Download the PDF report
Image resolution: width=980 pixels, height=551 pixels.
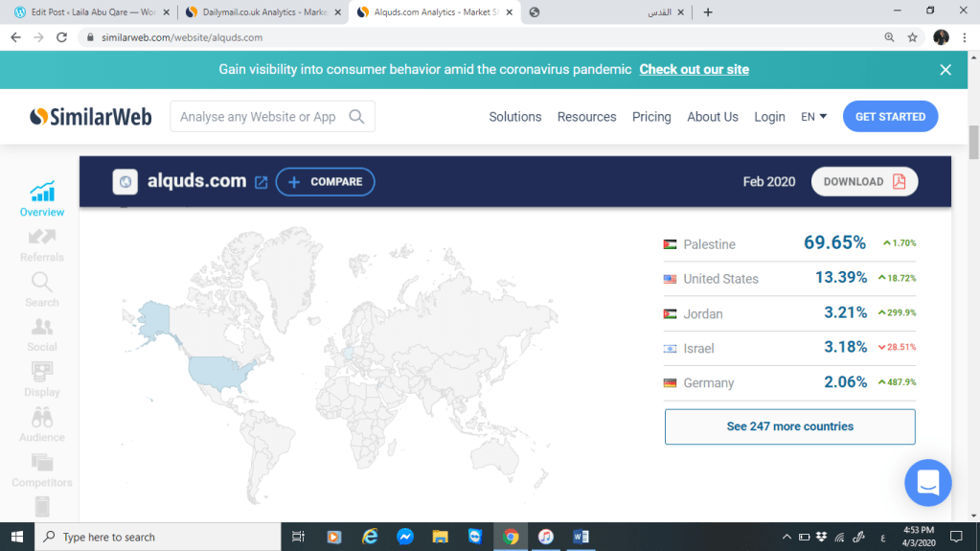click(x=864, y=182)
